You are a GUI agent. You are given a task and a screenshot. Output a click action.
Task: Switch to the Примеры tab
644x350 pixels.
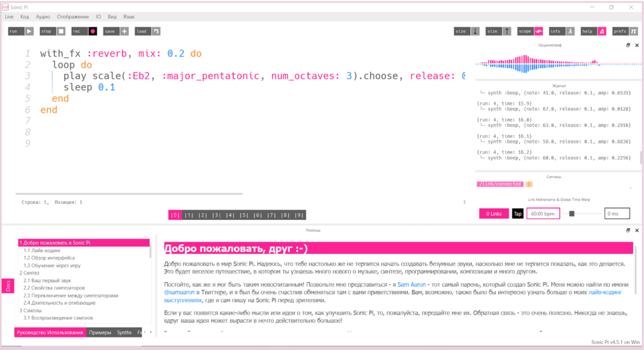click(x=100, y=333)
